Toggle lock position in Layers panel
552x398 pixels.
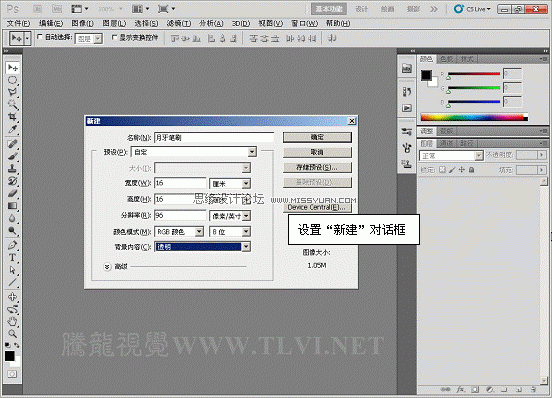coord(462,170)
